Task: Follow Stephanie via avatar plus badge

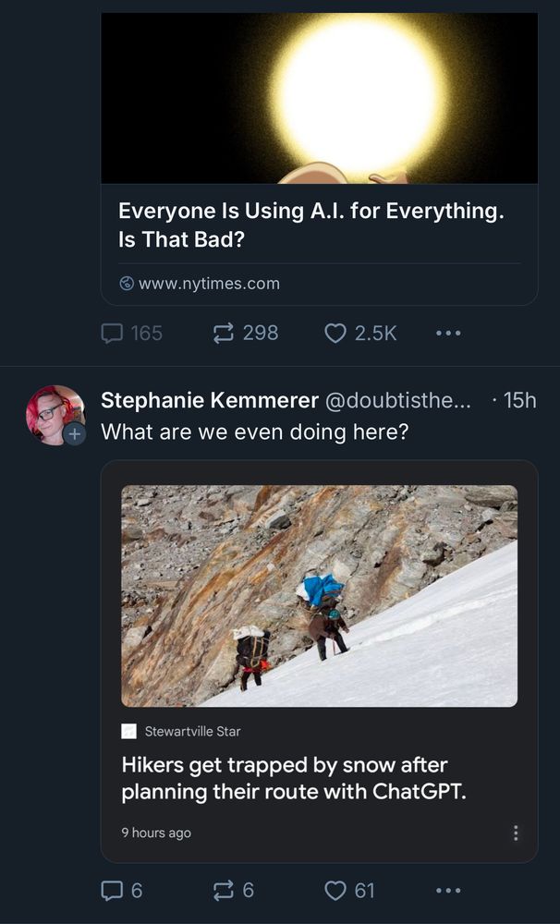Action: click(x=75, y=434)
